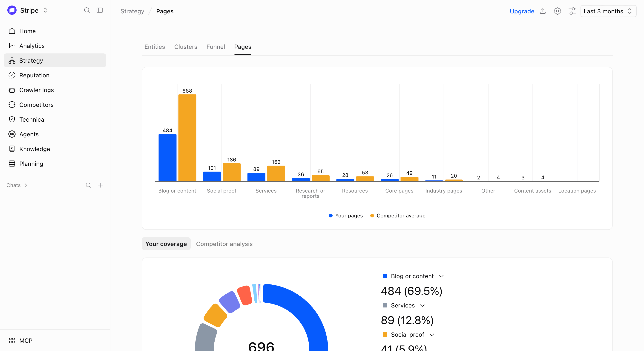Open the sidebar search icon

[x=87, y=10]
